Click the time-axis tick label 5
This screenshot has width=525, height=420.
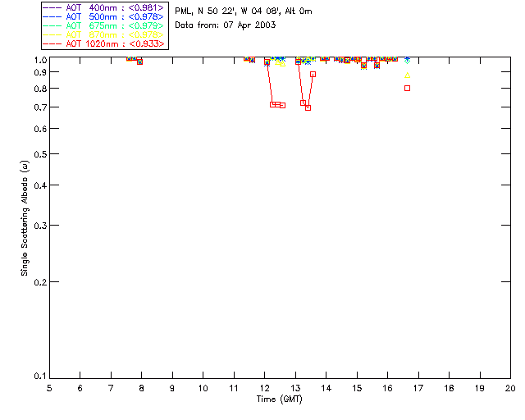[x=49, y=389]
